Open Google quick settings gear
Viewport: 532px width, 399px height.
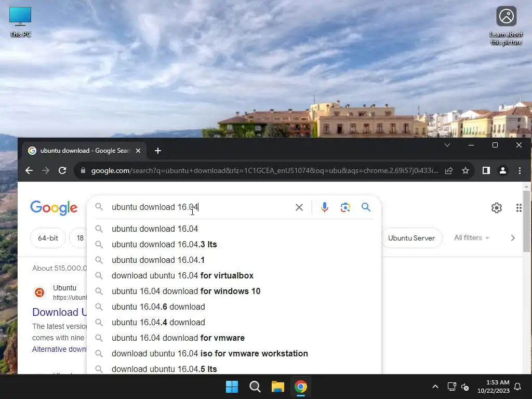point(496,208)
